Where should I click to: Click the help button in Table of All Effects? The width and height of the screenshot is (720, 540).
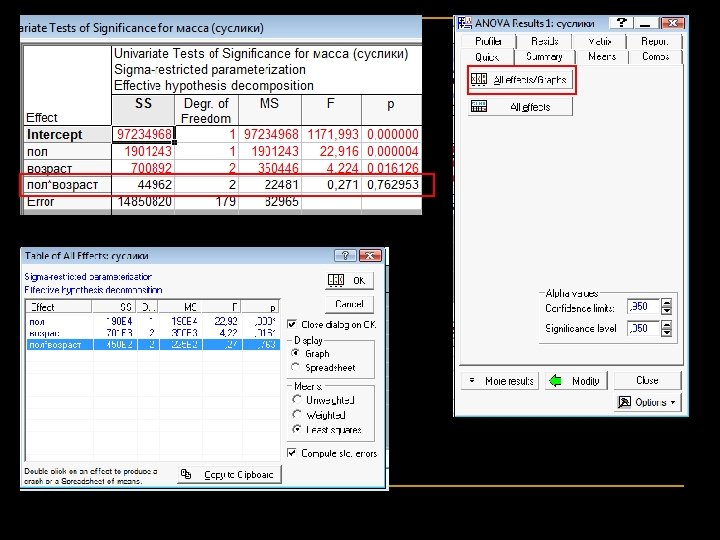(x=345, y=256)
